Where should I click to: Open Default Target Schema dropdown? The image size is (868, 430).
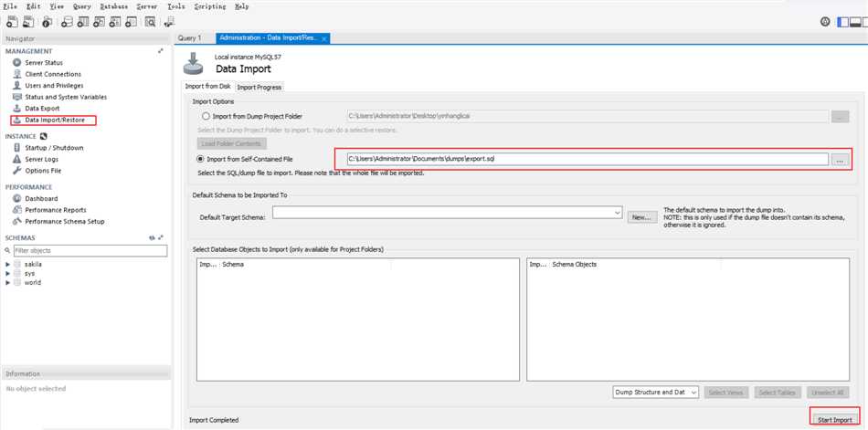point(448,213)
